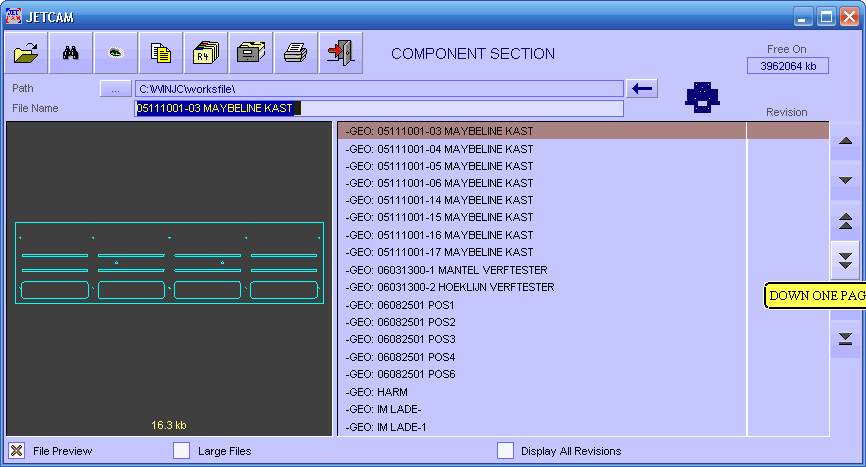This screenshot has width=866, height=467.
Task: Select GEO: 05111001-17 MAYBELINE KAST
Action: (542, 252)
